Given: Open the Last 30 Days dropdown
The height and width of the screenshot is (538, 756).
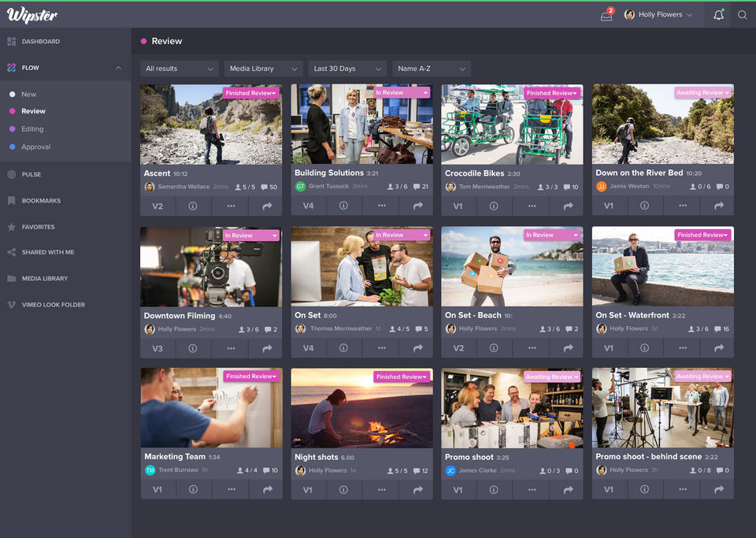Looking at the screenshot, I should click(347, 69).
